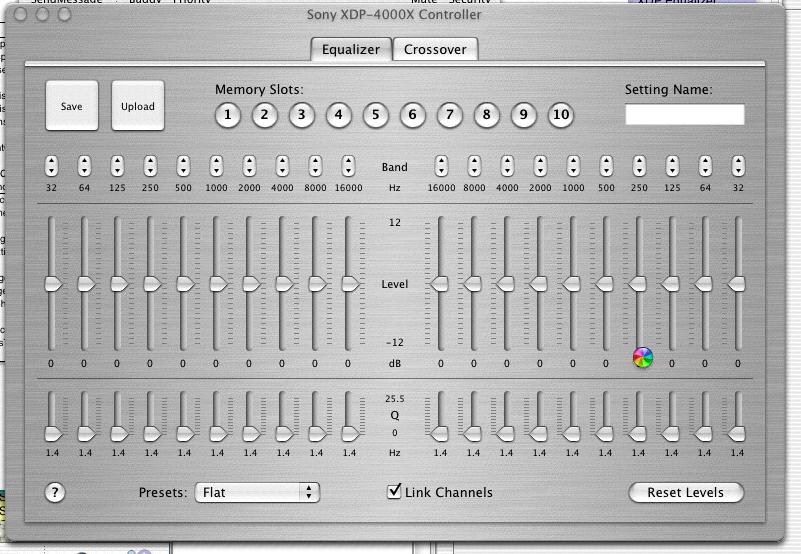Click left-channel 32 Hz level slider thumb

(x=53, y=284)
